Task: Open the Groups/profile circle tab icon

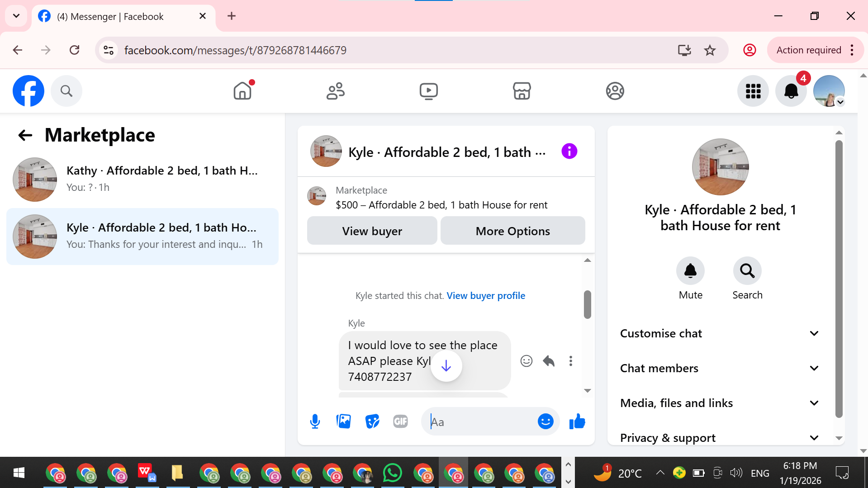Action: 615,91
